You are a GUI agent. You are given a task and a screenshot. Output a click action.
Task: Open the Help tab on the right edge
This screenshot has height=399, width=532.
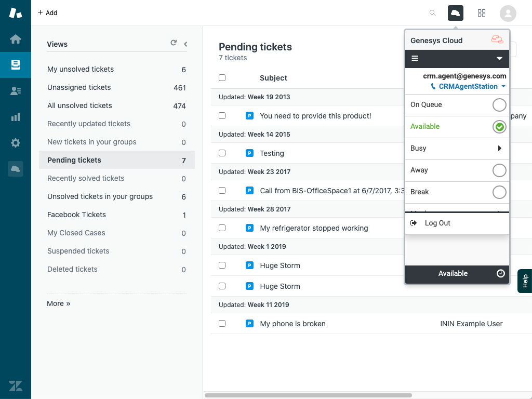click(x=525, y=281)
